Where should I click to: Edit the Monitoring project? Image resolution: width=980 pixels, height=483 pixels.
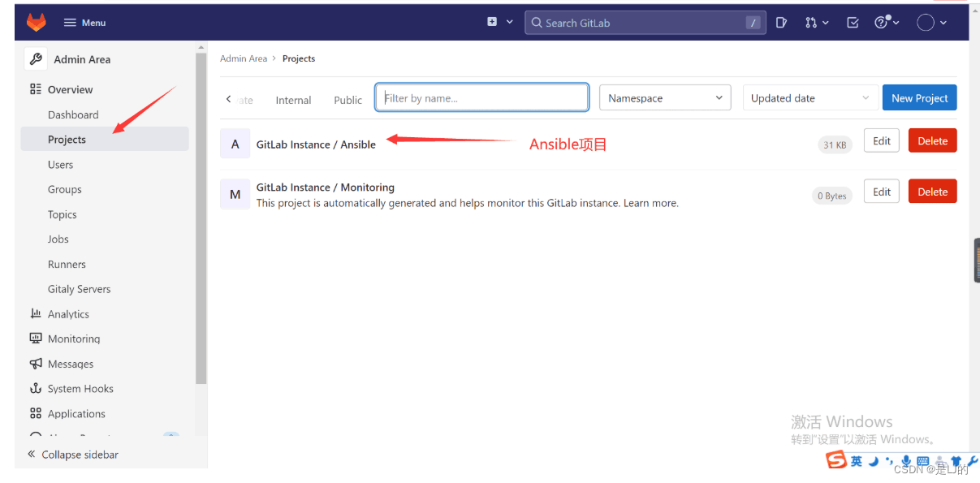click(882, 192)
